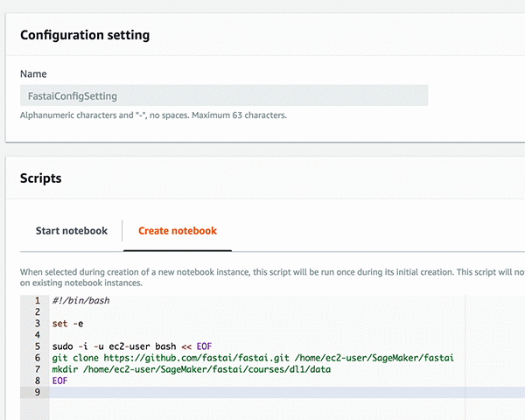Image resolution: width=525 pixels, height=420 pixels.
Task: Click line number 7 in editor gutter
Action: (36, 369)
